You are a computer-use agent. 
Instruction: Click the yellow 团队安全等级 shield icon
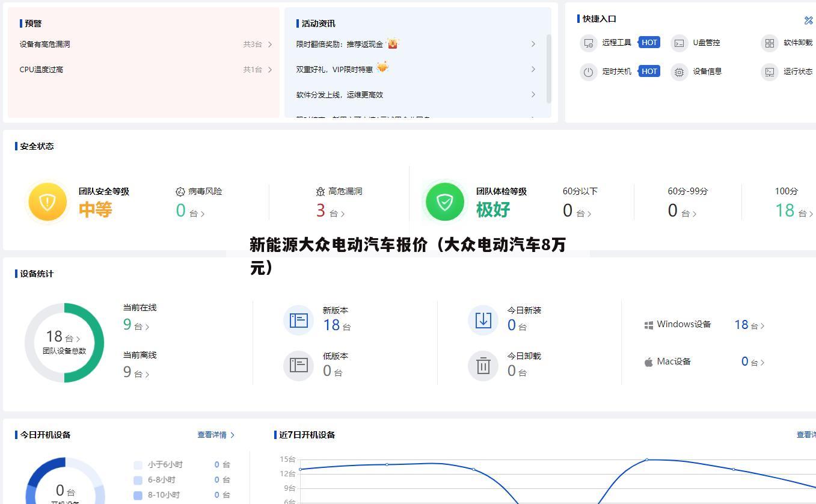[48, 201]
